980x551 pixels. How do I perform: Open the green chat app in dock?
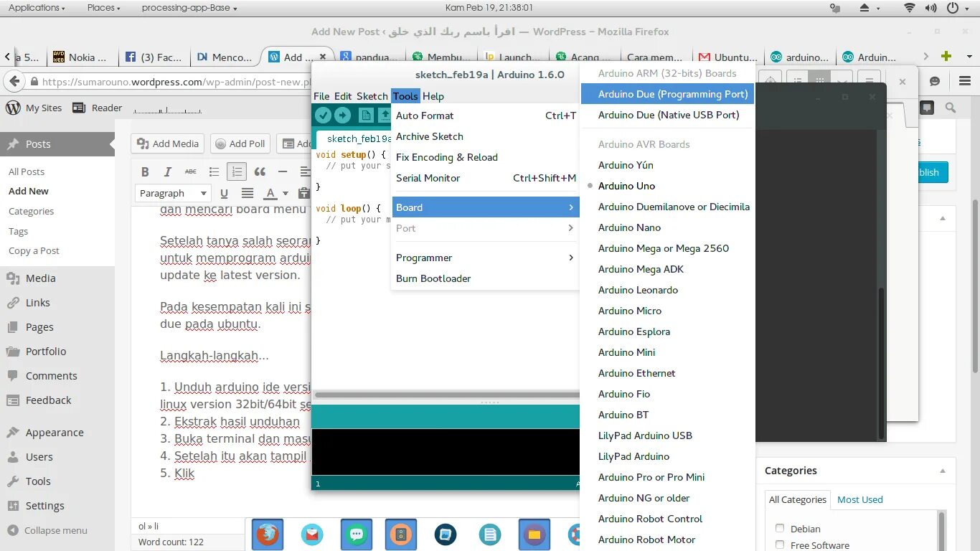point(357,534)
